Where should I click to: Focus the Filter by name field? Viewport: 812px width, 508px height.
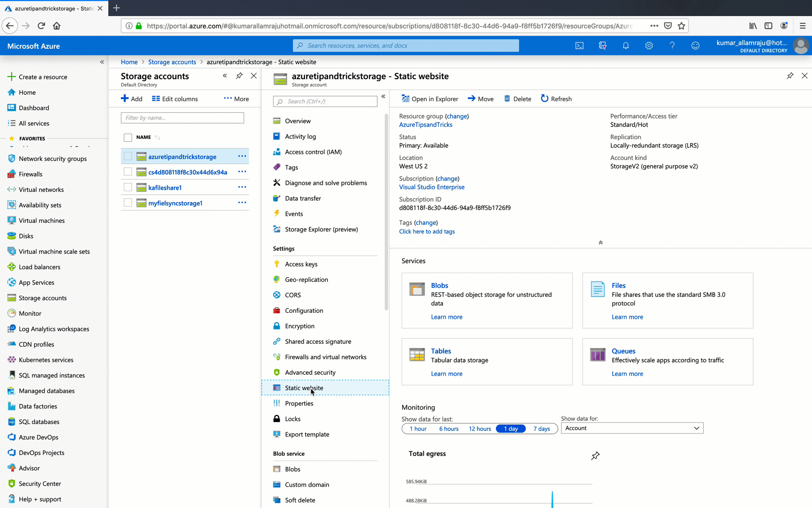(182, 118)
